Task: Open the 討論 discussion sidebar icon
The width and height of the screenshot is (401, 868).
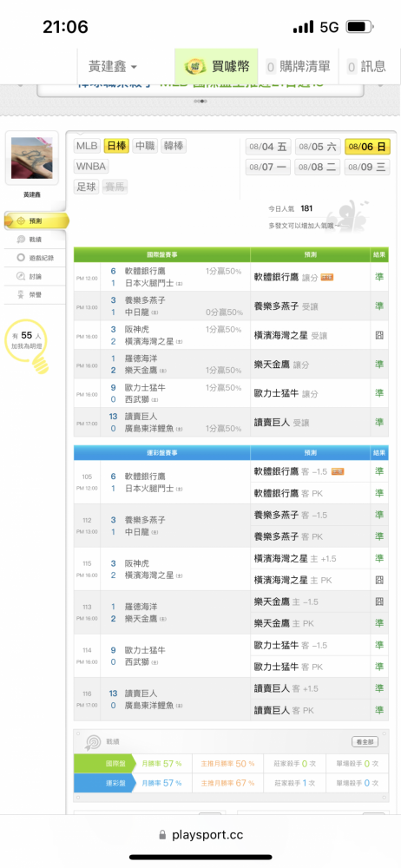Action: 21,276
